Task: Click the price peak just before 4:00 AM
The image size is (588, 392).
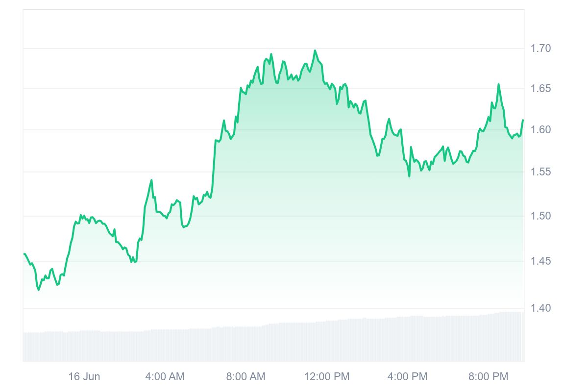Action: pyautogui.click(x=151, y=180)
